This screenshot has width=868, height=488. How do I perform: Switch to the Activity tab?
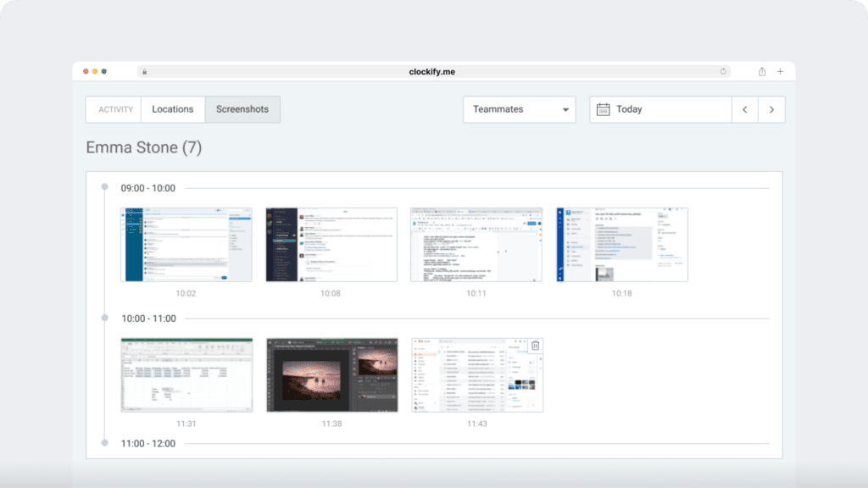pos(114,109)
